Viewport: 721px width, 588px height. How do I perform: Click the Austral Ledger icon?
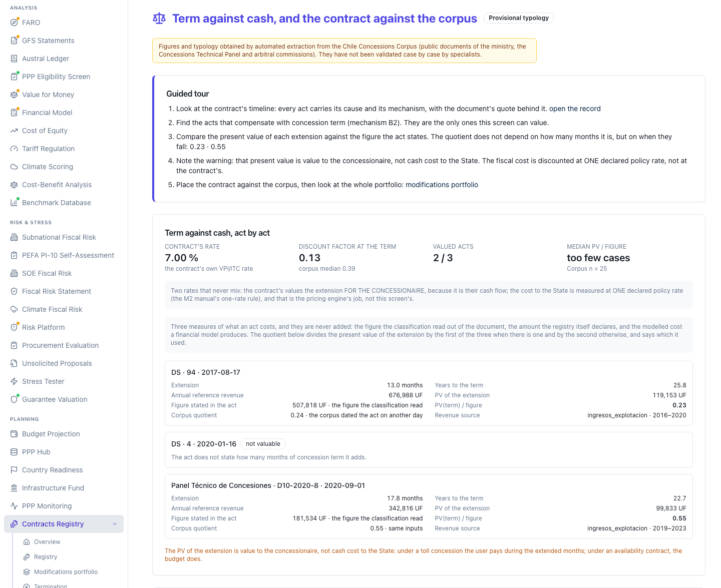pyautogui.click(x=14, y=59)
